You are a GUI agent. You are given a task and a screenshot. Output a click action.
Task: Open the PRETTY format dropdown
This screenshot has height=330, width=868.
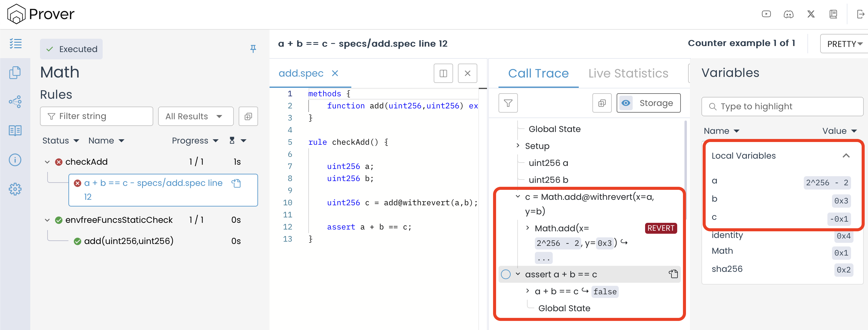click(844, 44)
